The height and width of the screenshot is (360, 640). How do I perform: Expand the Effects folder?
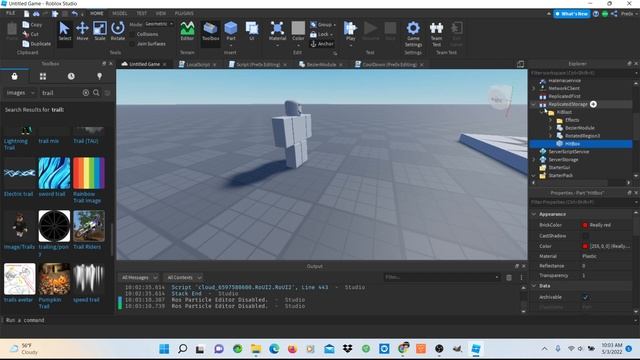[550, 120]
